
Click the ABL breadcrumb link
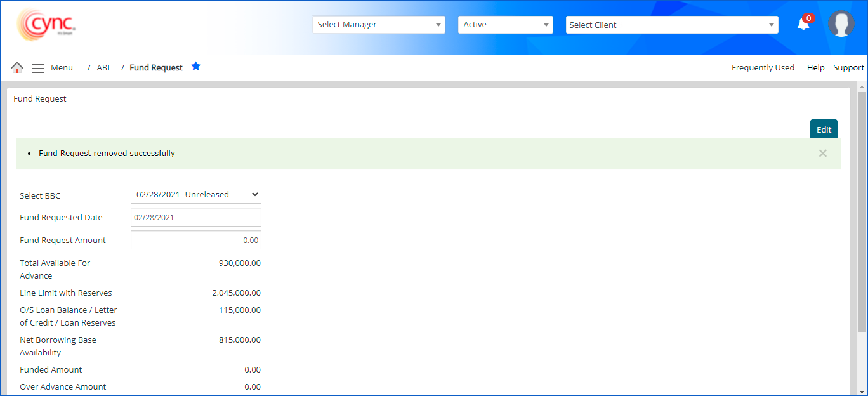[104, 68]
